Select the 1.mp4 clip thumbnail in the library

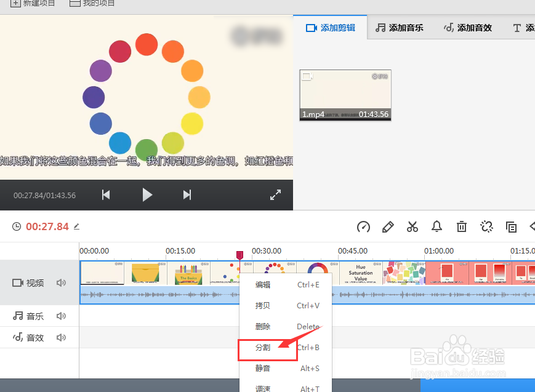pyautogui.click(x=345, y=94)
